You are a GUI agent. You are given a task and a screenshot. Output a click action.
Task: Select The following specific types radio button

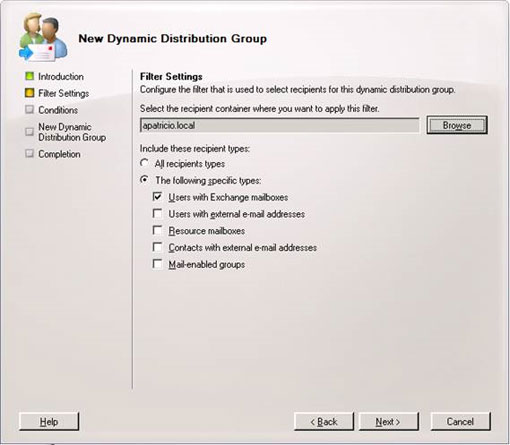[x=144, y=180]
